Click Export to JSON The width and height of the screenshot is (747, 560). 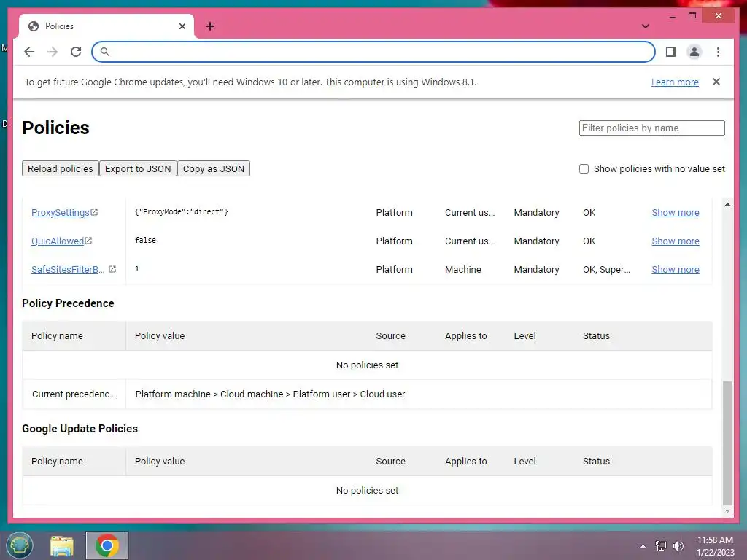tap(138, 168)
